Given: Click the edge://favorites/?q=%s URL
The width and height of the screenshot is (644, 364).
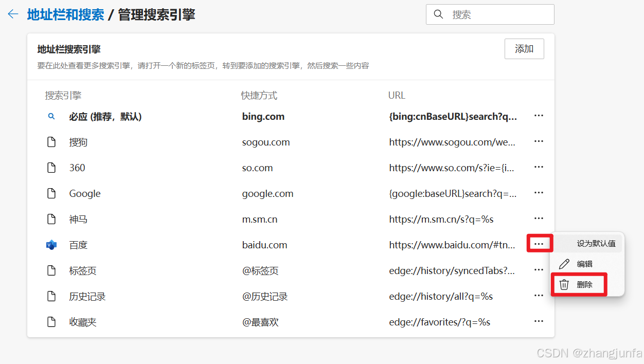Looking at the screenshot, I should pos(440,322).
